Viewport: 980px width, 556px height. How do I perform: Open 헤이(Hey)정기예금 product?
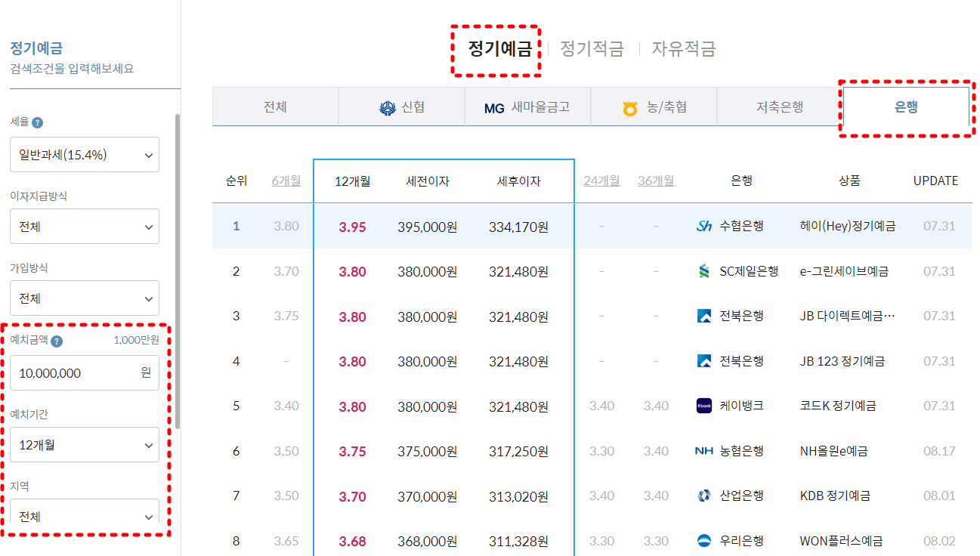point(847,226)
